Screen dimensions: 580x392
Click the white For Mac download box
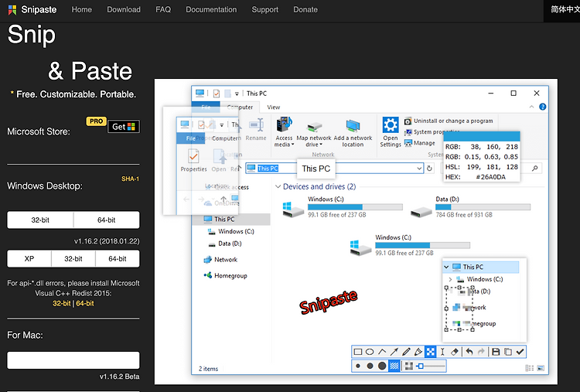[x=73, y=360]
